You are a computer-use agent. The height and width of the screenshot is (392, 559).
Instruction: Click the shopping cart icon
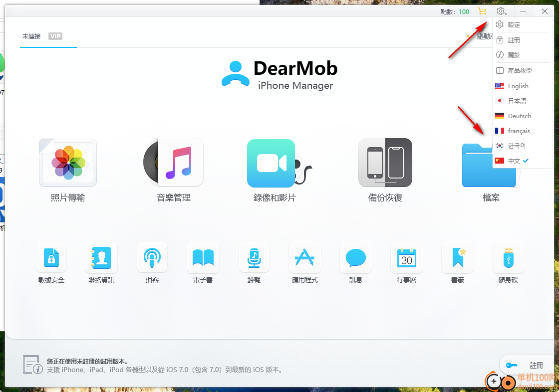point(482,11)
